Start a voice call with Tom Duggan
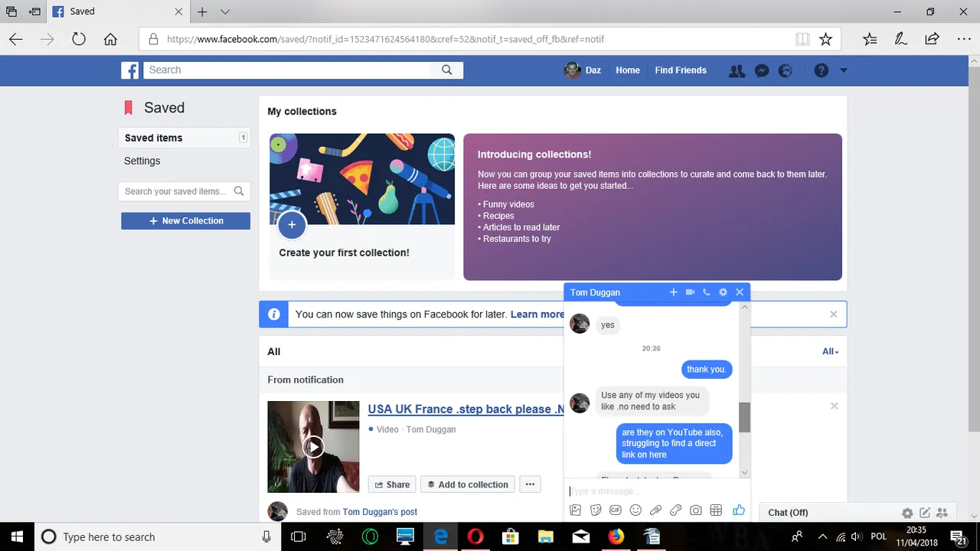This screenshot has height=551, width=980. click(707, 292)
